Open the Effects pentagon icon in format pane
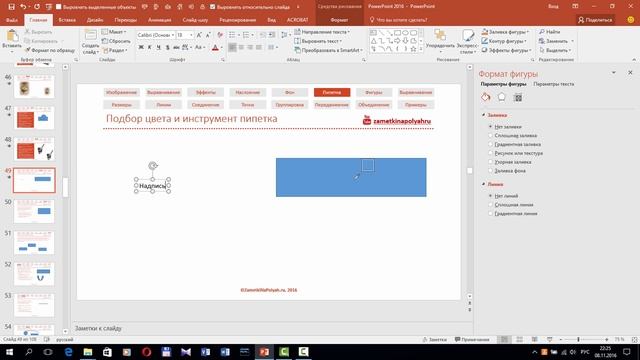Viewport: 640px width, 360px height. click(502, 97)
